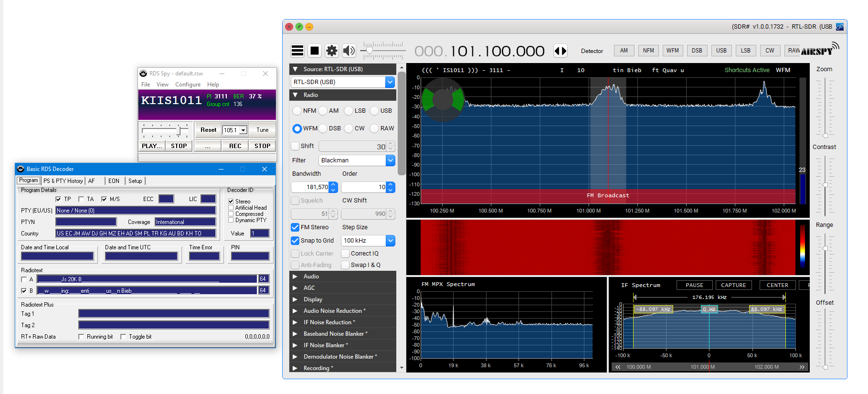Increase bandwidth with stepper arrow
The height and width of the screenshot is (394, 868).
pos(334,184)
